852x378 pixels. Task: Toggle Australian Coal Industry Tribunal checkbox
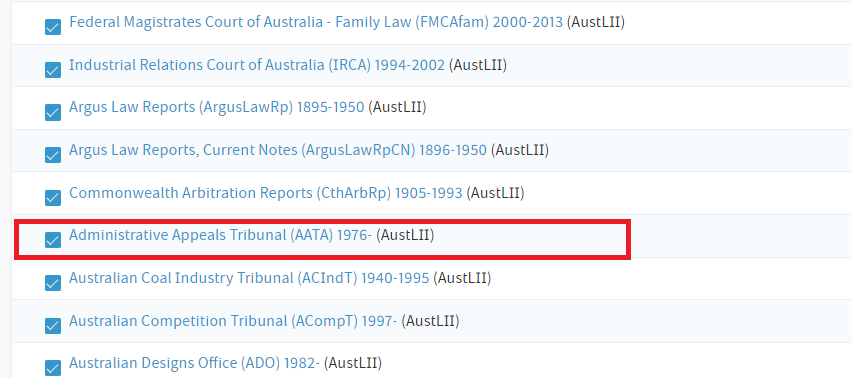click(53, 283)
